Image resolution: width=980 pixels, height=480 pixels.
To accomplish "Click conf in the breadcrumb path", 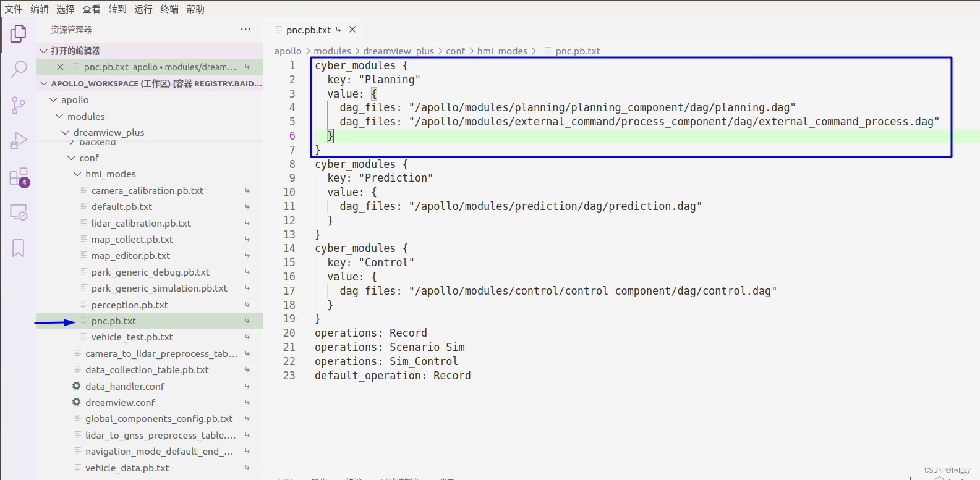I will pyautogui.click(x=456, y=51).
